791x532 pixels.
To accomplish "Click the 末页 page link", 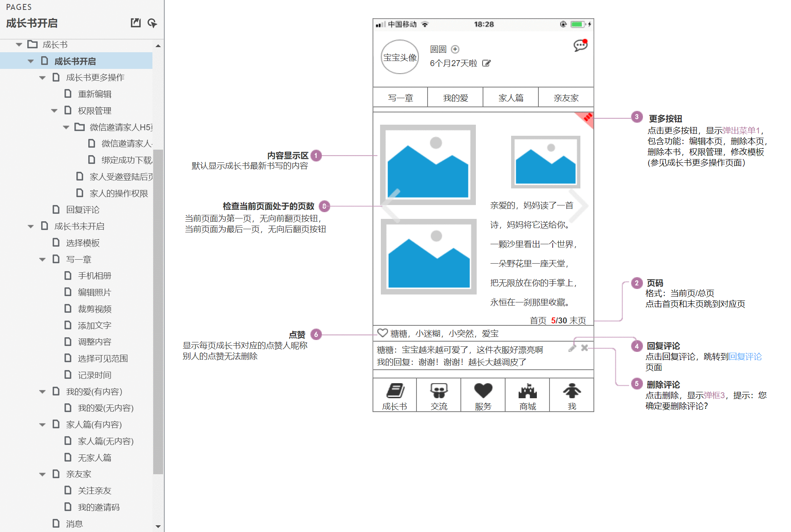I will click(x=578, y=320).
